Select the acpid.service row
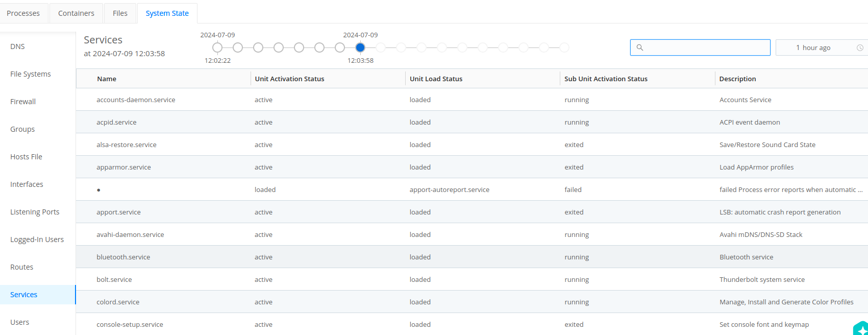Viewport: 868px width, 335px height. pyautogui.click(x=472, y=122)
